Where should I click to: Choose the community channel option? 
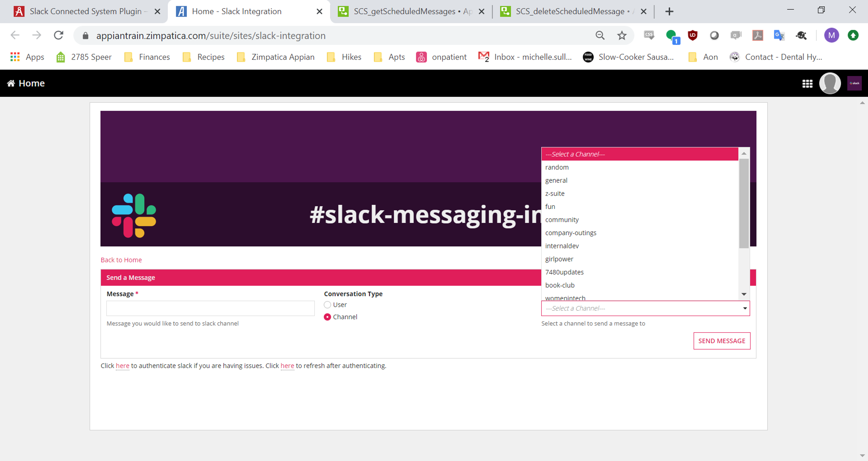coord(639,220)
